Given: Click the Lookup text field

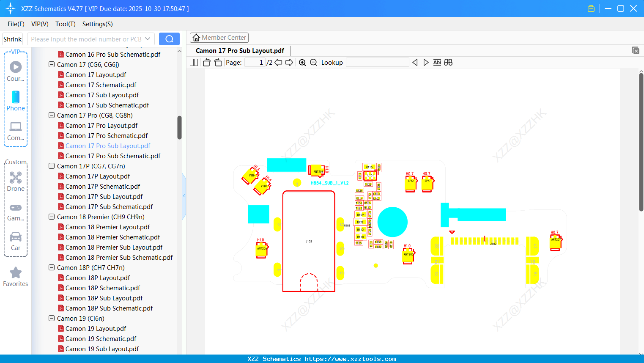Looking at the screenshot, I should coord(377,63).
